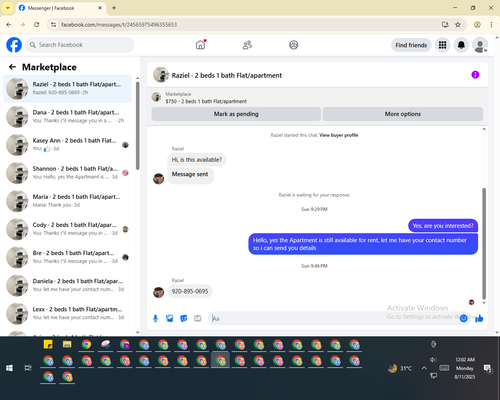Click the address bar URL
This screenshot has height=400, width=500.
point(119,25)
